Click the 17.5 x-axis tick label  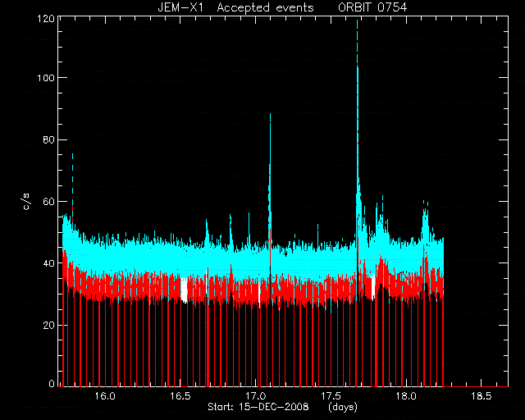pyautogui.click(x=331, y=396)
